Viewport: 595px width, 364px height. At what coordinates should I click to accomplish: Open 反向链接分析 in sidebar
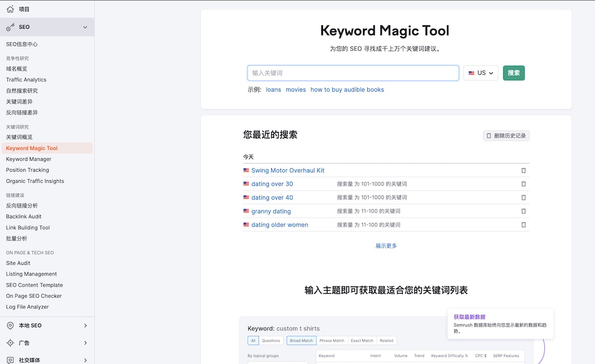tap(22, 206)
